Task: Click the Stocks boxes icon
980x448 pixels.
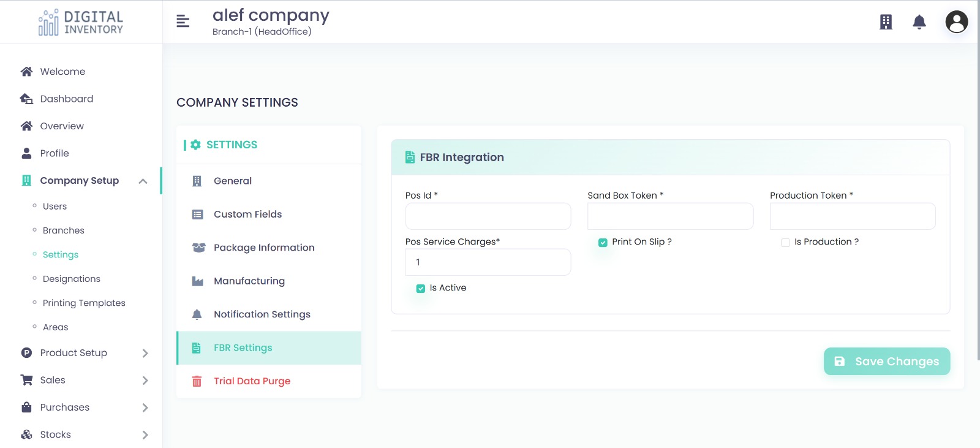Action: pyautogui.click(x=26, y=435)
